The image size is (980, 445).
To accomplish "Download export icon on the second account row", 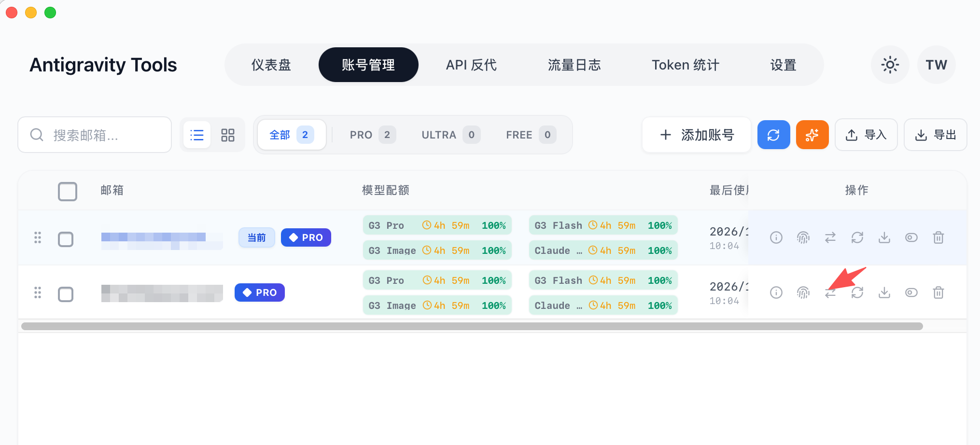I will coord(884,292).
